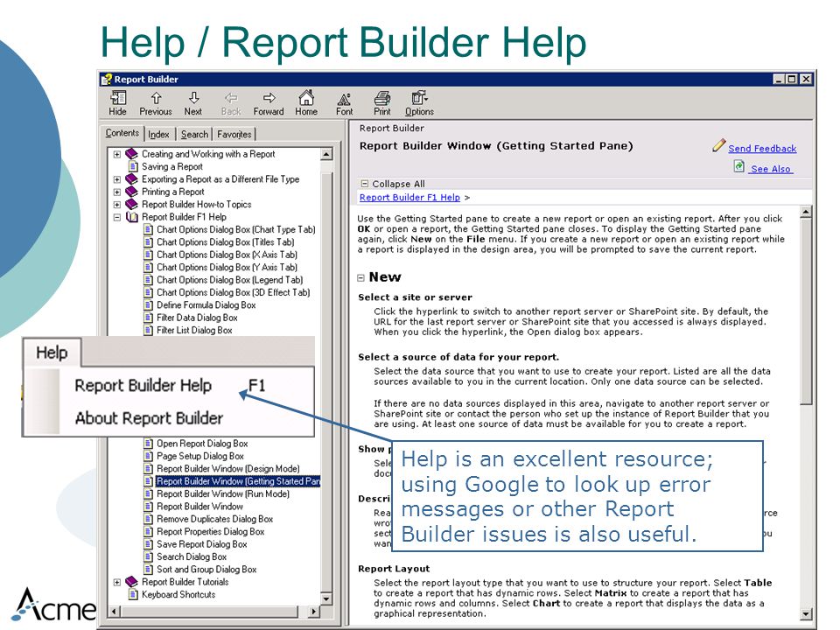The width and height of the screenshot is (840, 630).
Task: Switch to the Favorites tab
Action: click(234, 135)
